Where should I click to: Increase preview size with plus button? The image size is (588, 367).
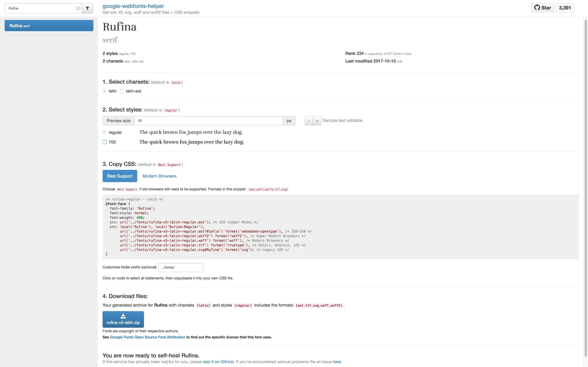tap(317, 120)
